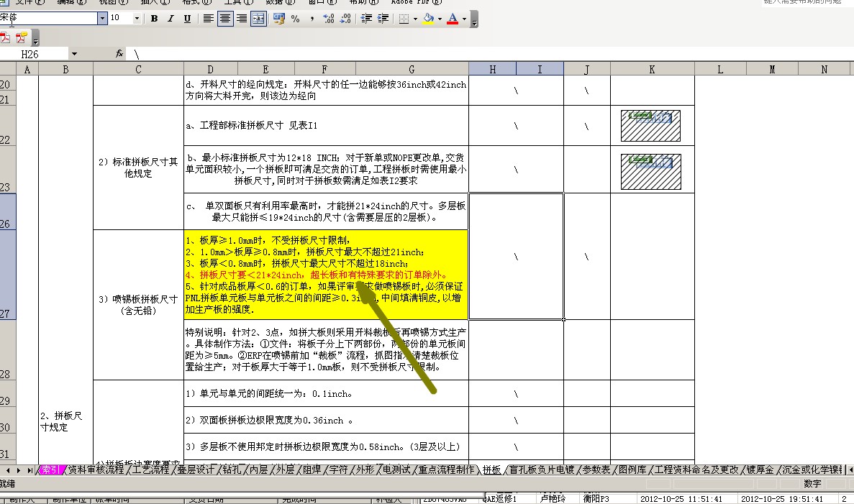This screenshot has height=504, width=854.
Task: Open font name dropdown list
Action: pyautogui.click(x=102, y=18)
